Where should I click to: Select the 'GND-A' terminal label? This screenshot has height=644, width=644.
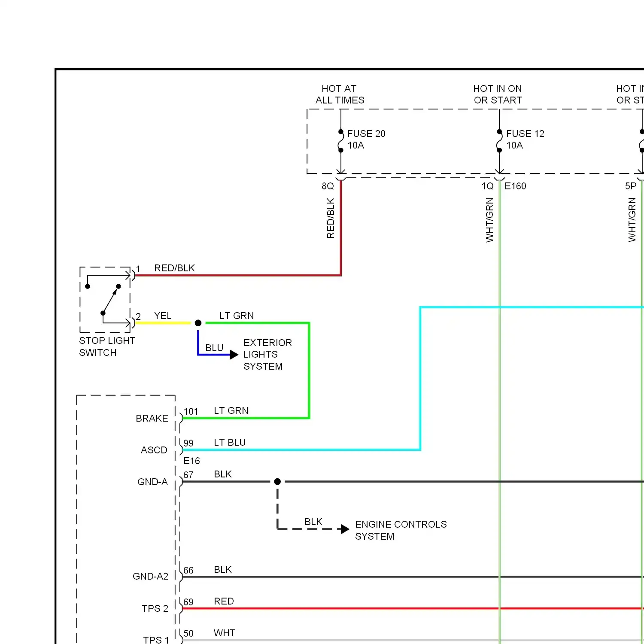(x=152, y=482)
